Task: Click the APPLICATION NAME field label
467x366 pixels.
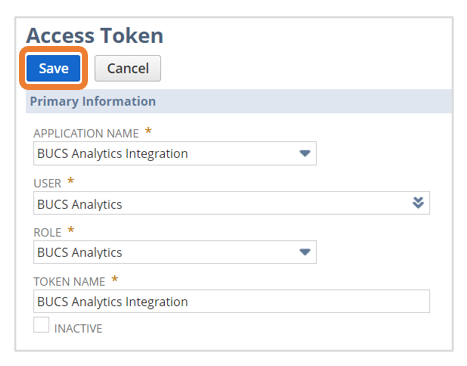Action: (86, 133)
